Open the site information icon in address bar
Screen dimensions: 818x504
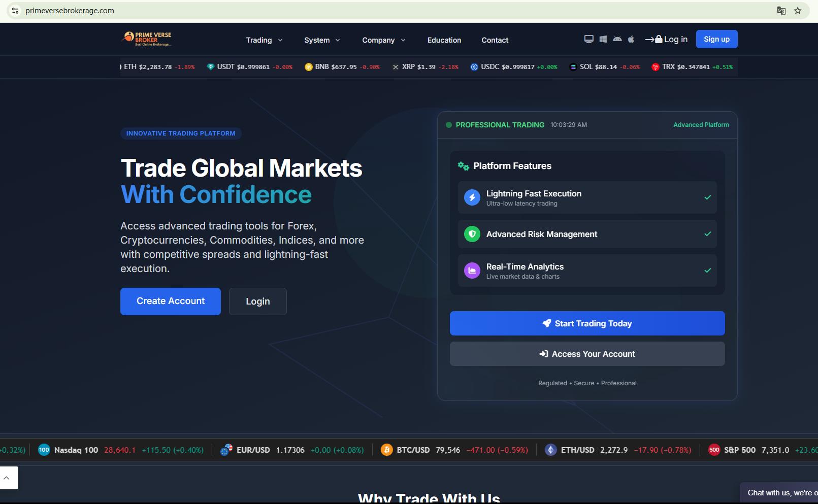click(15, 11)
